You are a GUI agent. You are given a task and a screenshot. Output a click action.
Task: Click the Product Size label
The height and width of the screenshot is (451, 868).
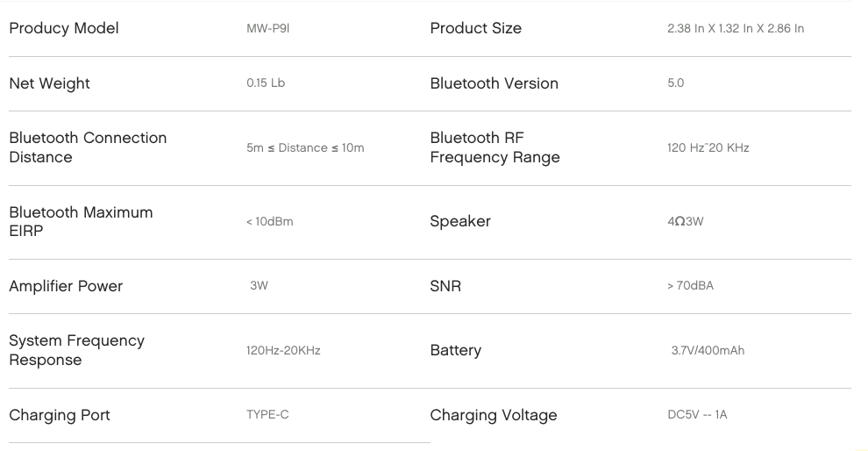(475, 28)
